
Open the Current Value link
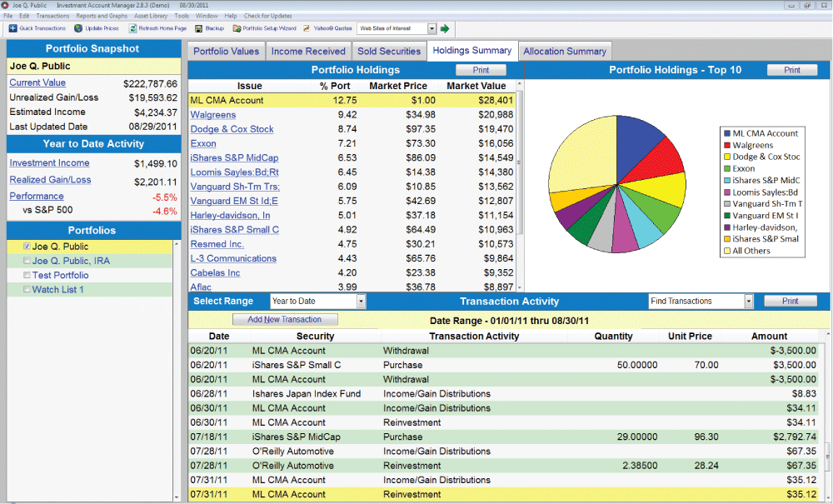[37, 82]
